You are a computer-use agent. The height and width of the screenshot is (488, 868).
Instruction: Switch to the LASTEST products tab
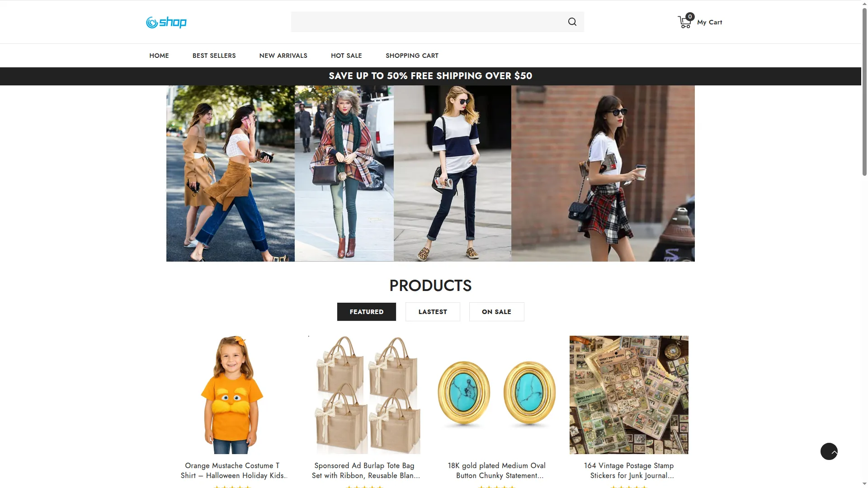coord(433,312)
